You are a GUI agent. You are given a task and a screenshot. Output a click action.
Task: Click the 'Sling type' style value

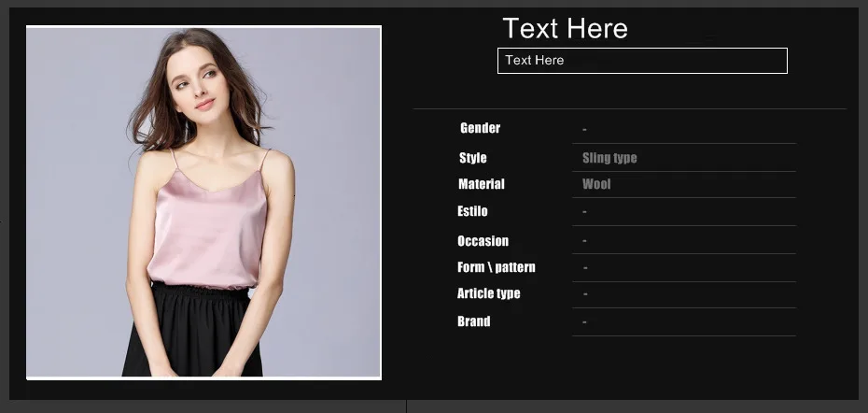[x=609, y=158]
